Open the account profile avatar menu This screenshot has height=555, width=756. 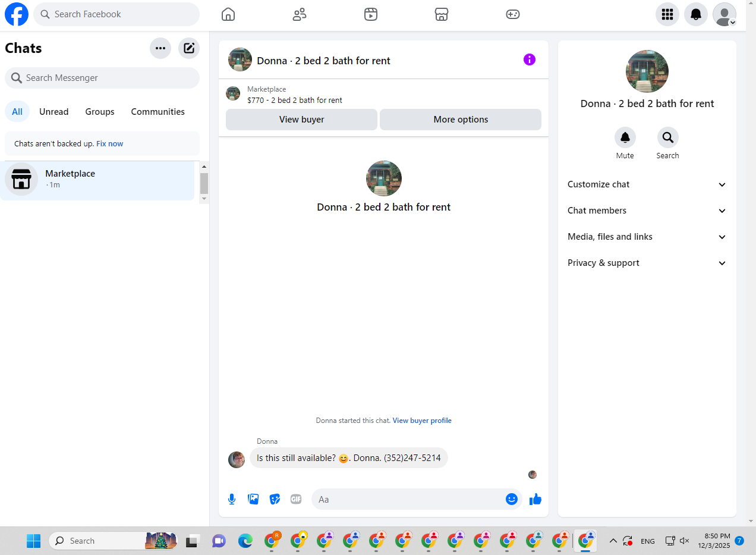724,14
